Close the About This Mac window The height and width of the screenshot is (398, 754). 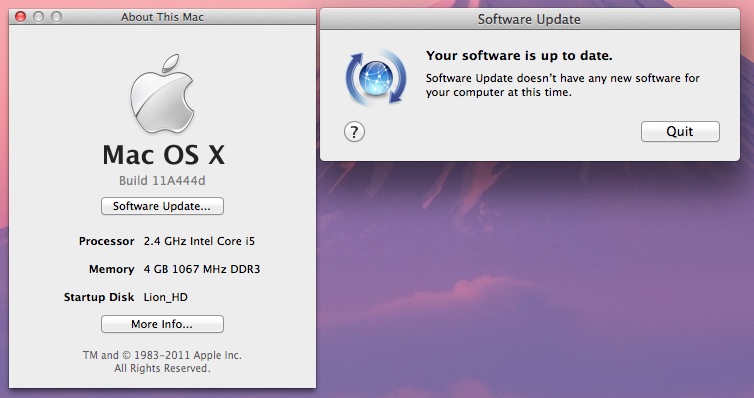tap(20, 17)
